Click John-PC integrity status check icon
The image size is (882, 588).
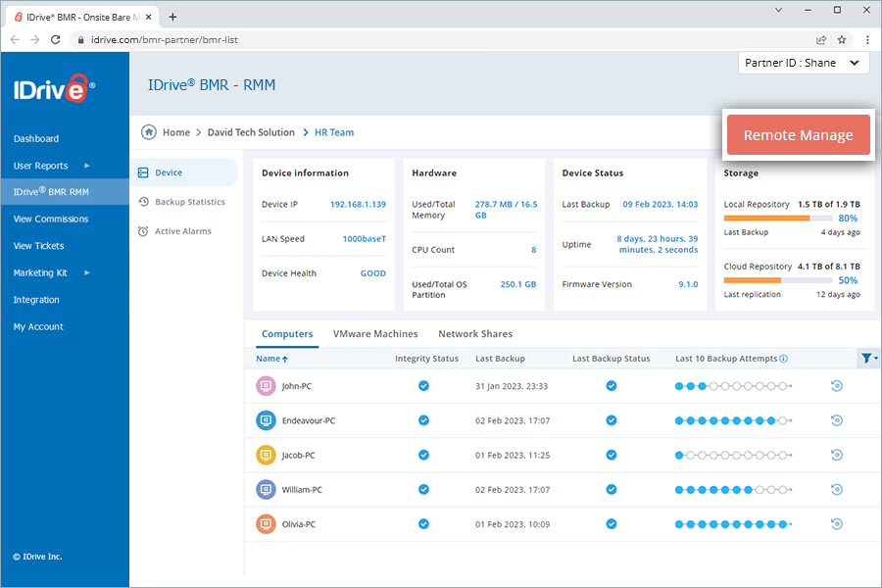pos(423,386)
